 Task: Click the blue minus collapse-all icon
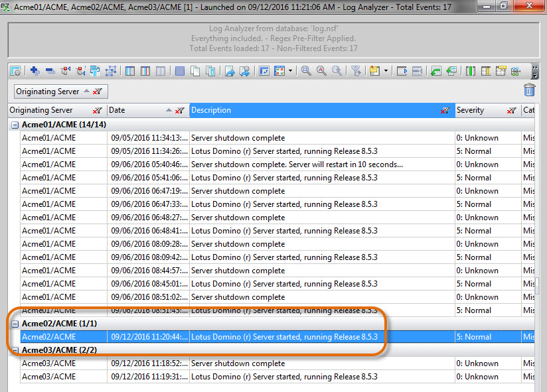click(x=50, y=71)
